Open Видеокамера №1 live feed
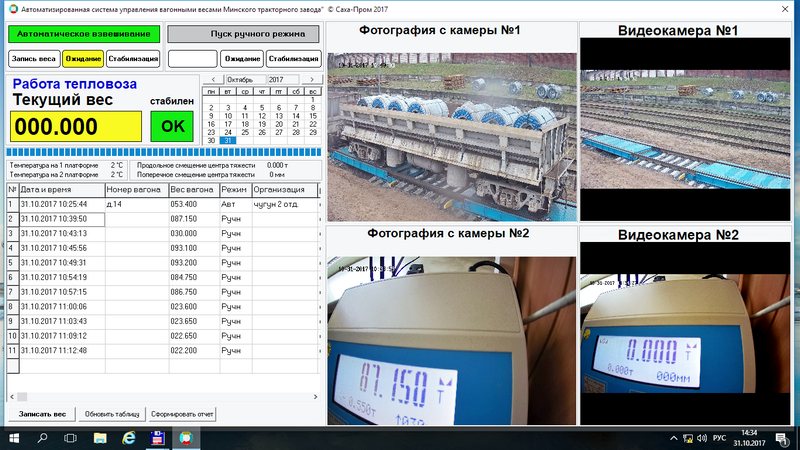 click(685, 129)
